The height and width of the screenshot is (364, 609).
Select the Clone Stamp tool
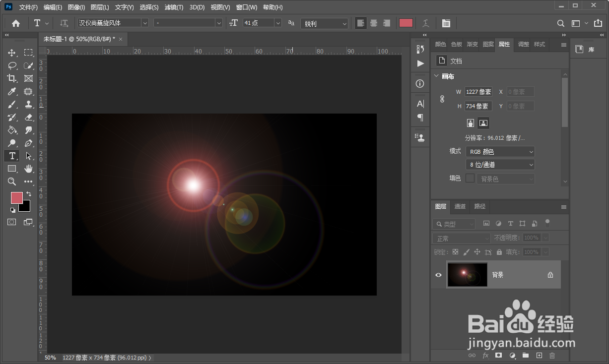coord(28,104)
